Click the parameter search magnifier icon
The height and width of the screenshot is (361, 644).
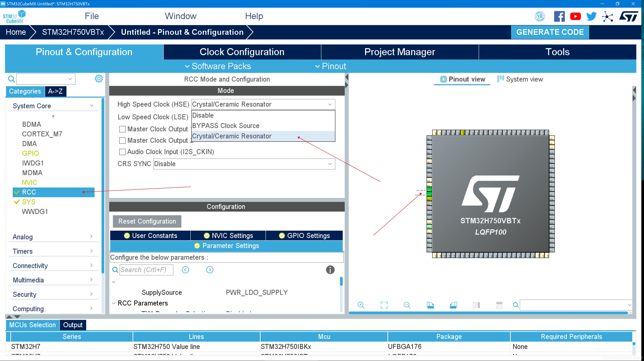(115, 270)
